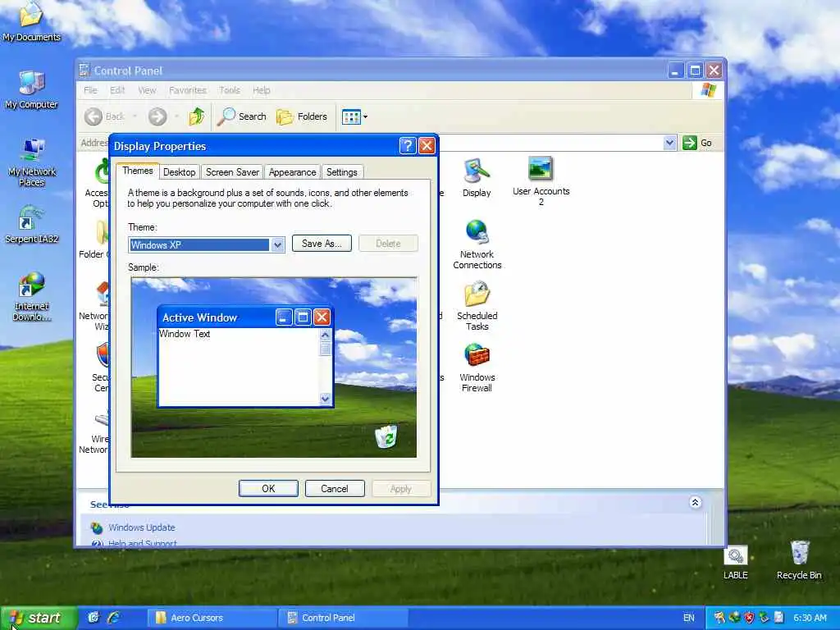Click the green Go button
This screenshot has height=630, width=840.
(697, 143)
